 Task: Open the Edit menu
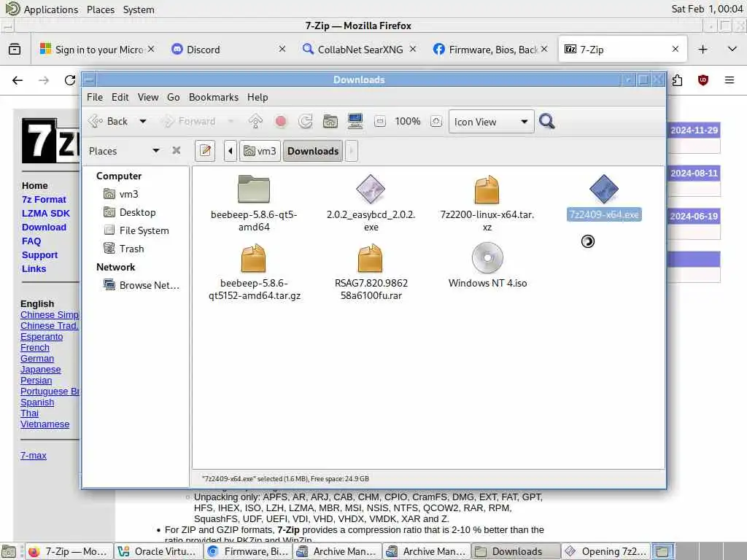click(120, 97)
